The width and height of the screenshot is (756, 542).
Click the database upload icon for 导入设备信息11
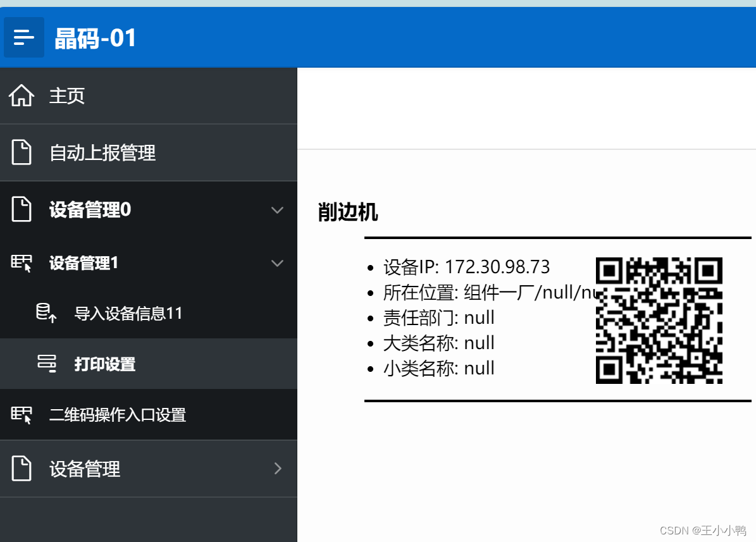pos(46,312)
